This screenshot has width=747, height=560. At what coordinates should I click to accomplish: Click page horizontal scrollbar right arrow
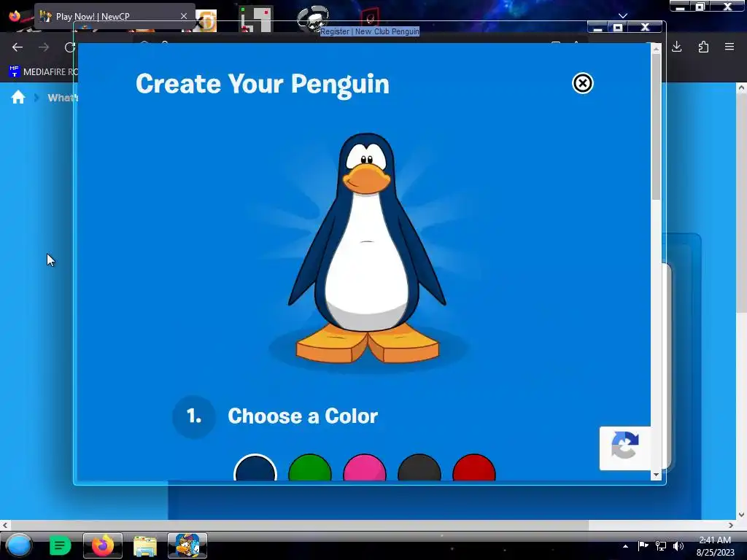click(x=731, y=525)
